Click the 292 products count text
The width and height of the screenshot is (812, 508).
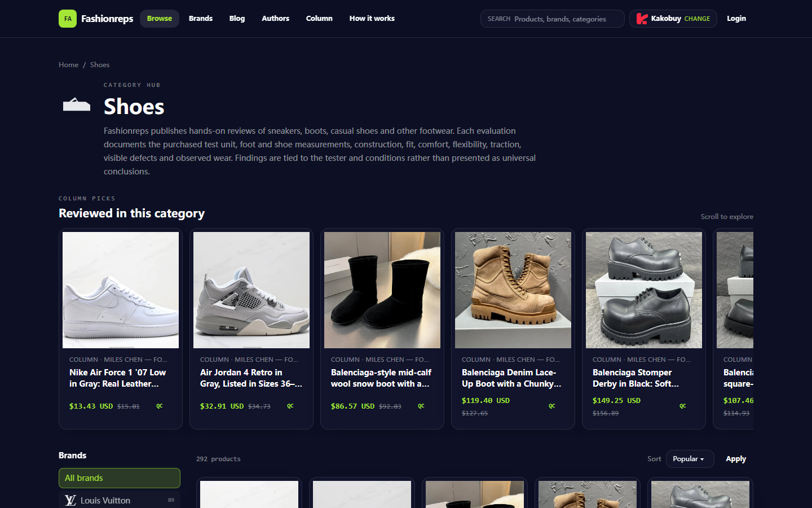[x=218, y=459]
